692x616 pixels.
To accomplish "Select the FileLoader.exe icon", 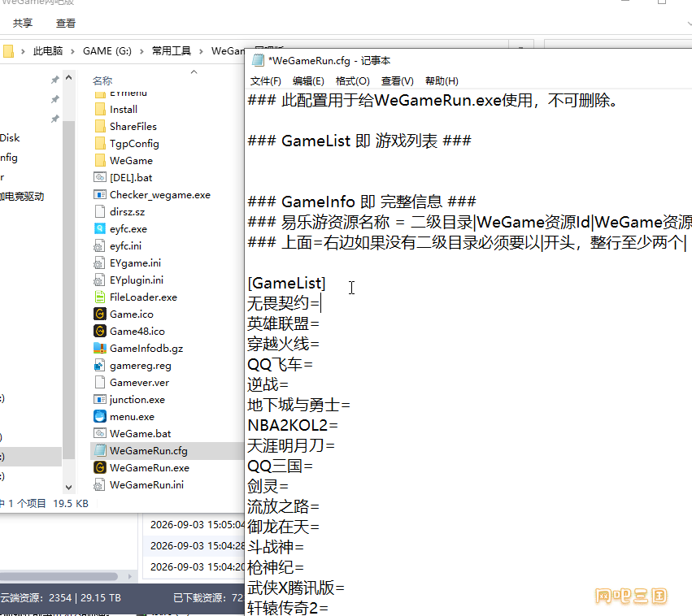I will coord(100,297).
